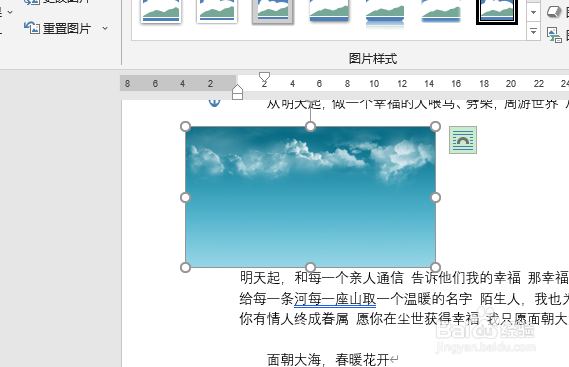Click the top-left sizing handle of the picture
The height and width of the screenshot is (367, 569).
[185, 127]
